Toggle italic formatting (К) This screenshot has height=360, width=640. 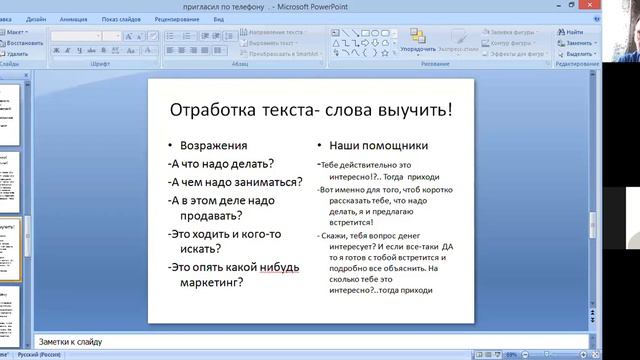tap(68, 51)
